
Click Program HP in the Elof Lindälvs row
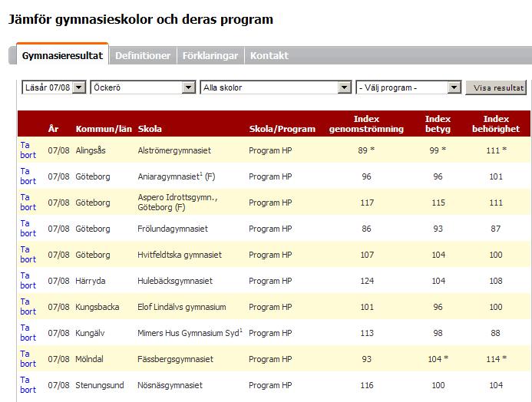coord(270,307)
